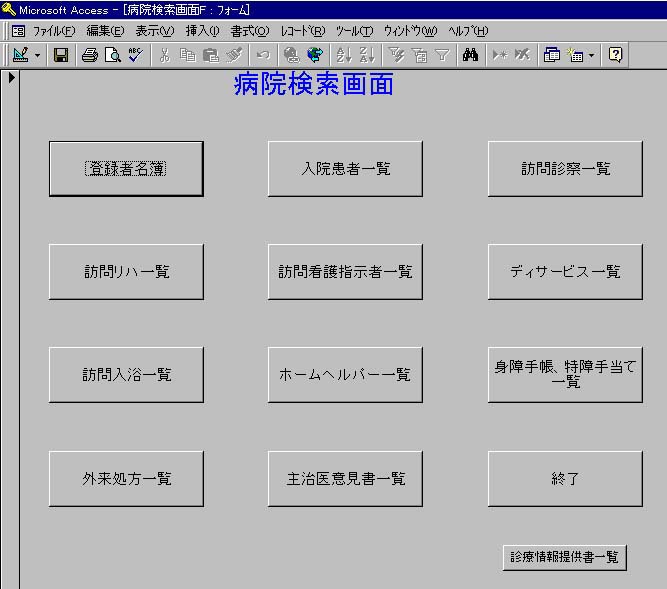Open the 表示(V) menu

coord(155,31)
